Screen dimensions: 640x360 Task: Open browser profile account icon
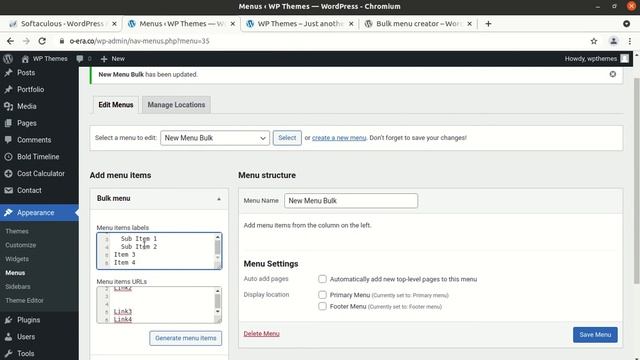(x=613, y=41)
